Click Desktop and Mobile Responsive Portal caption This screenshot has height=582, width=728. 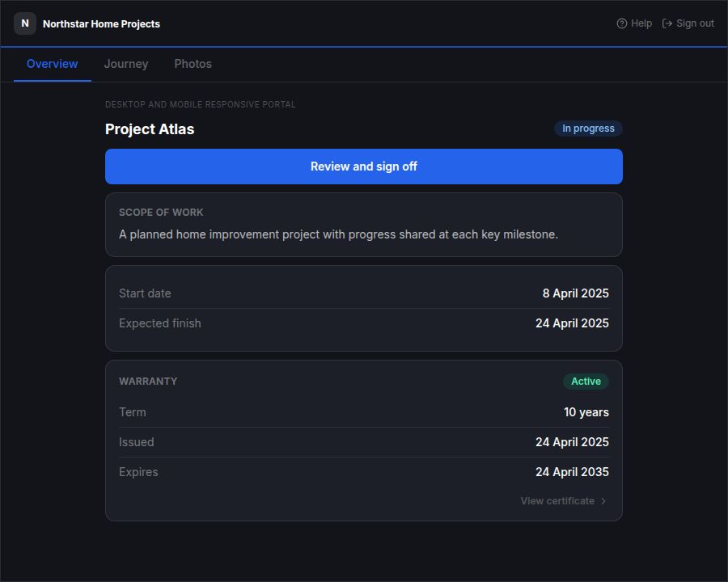click(201, 105)
